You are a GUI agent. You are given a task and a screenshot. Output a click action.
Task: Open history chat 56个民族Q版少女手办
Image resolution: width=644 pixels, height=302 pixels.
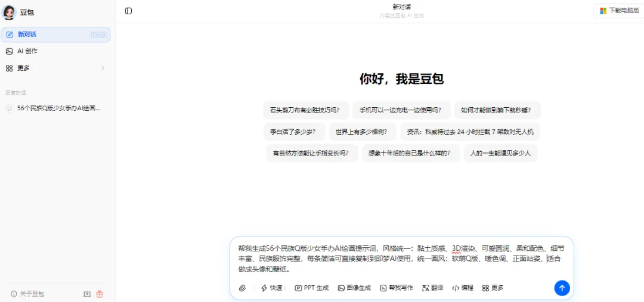click(x=55, y=108)
